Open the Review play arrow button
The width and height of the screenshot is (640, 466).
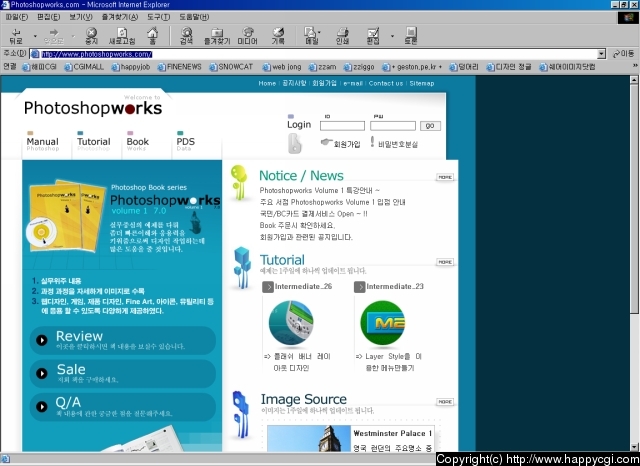[42, 340]
